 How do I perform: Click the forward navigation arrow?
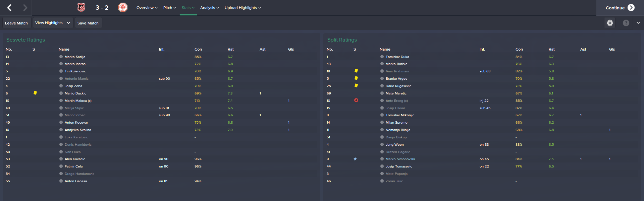(25, 8)
